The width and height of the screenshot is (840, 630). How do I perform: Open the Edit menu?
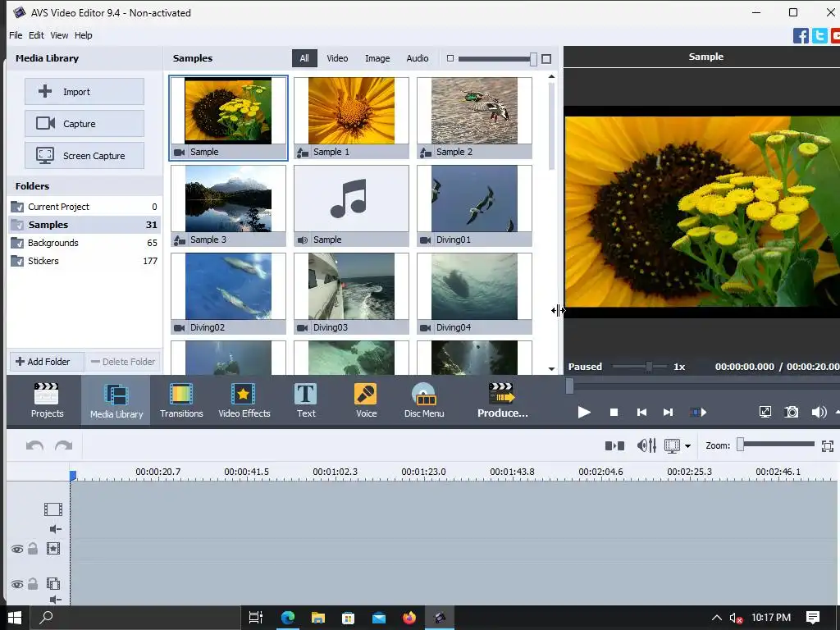[36, 35]
